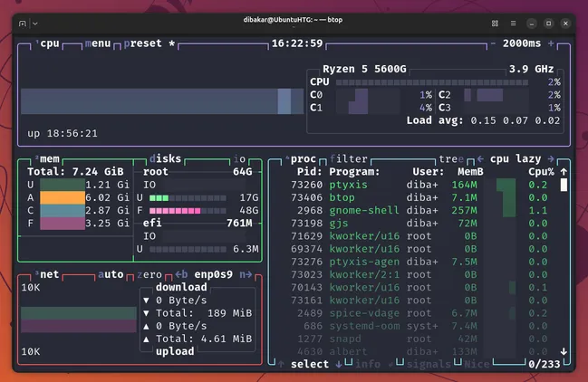Click the orange available memory bar
Screen dimensions: 588x382
[63, 197]
